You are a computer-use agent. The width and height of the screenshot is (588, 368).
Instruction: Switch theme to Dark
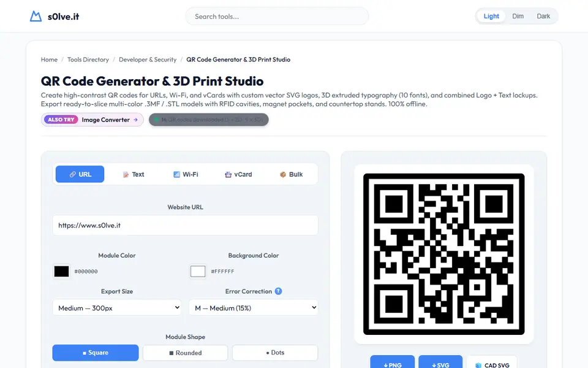click(x=543, y=16)
